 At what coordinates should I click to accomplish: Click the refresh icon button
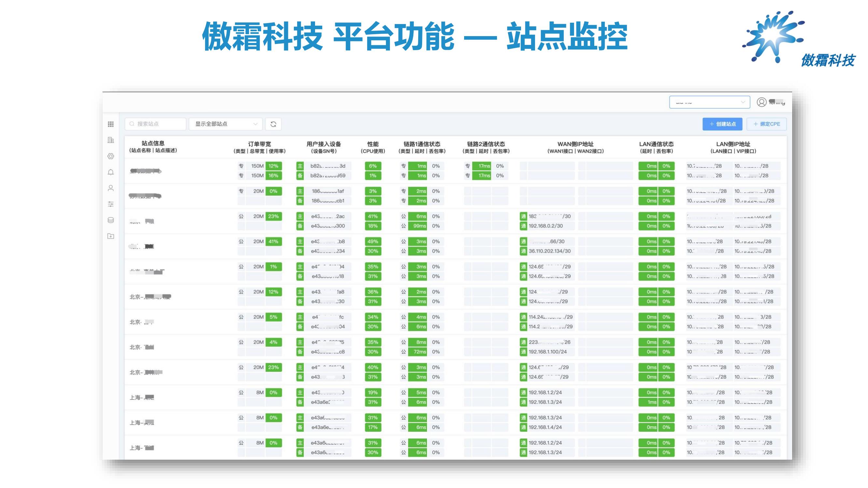coord(273,124)
